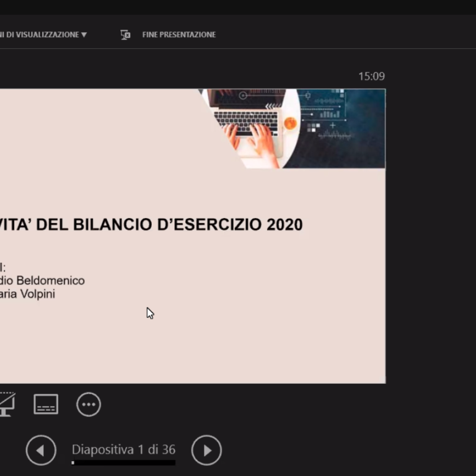Viewport: 476px width, 476px height.
Task: Click the end presentation monitor icon
Action: pos(125,35)
